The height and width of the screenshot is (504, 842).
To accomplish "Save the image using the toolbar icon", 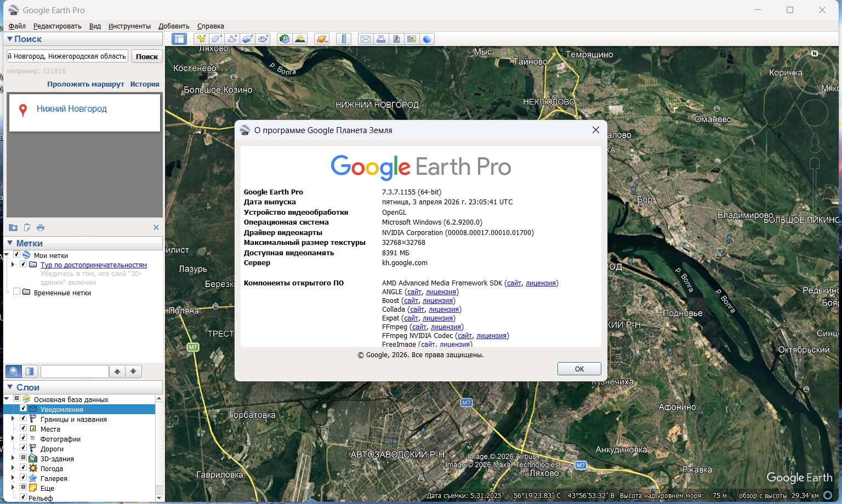I will [396, 39].
